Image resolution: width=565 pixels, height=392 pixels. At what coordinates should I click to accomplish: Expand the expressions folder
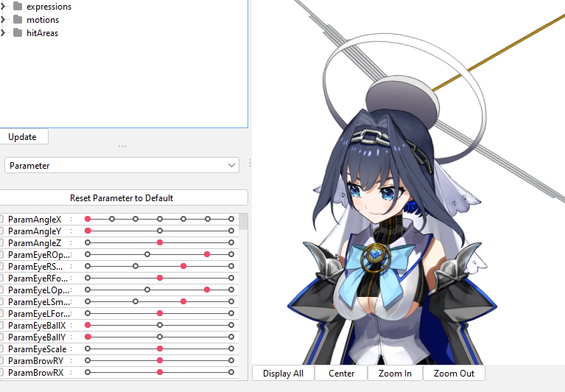tap(3, 7)
